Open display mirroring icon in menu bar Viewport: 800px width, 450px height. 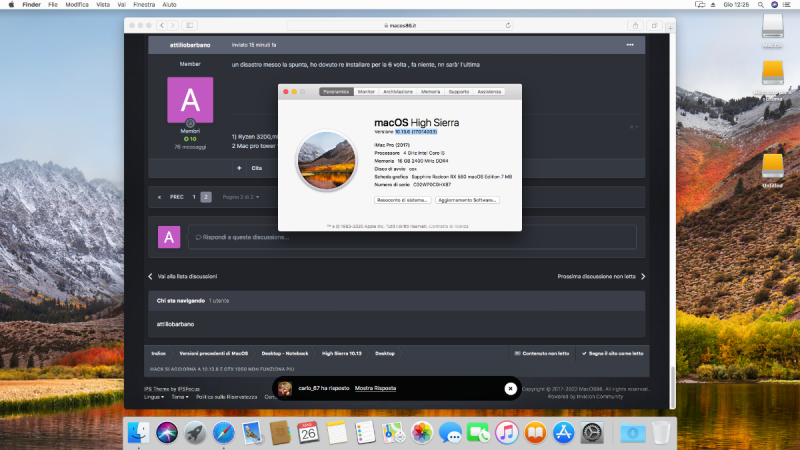700,5
